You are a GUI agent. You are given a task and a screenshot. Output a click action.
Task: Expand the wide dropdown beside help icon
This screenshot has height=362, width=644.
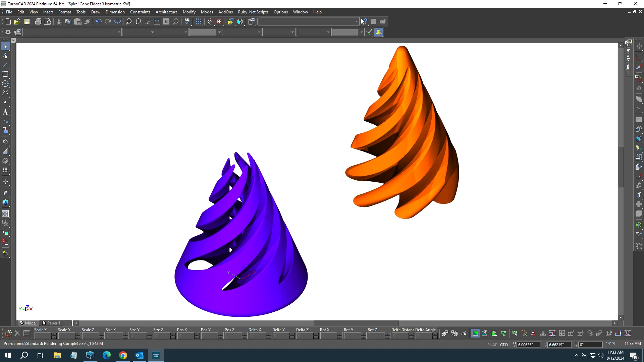pos(356,21)
